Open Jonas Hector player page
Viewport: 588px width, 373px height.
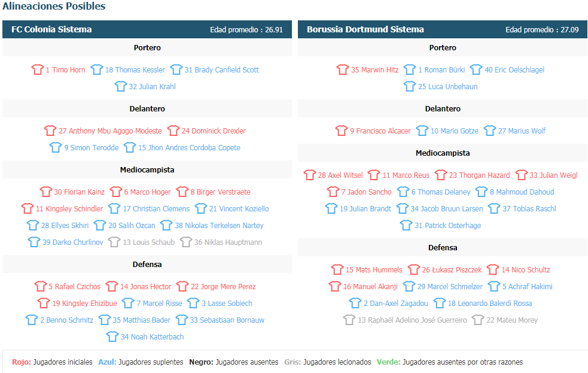(x=145, y=287)
